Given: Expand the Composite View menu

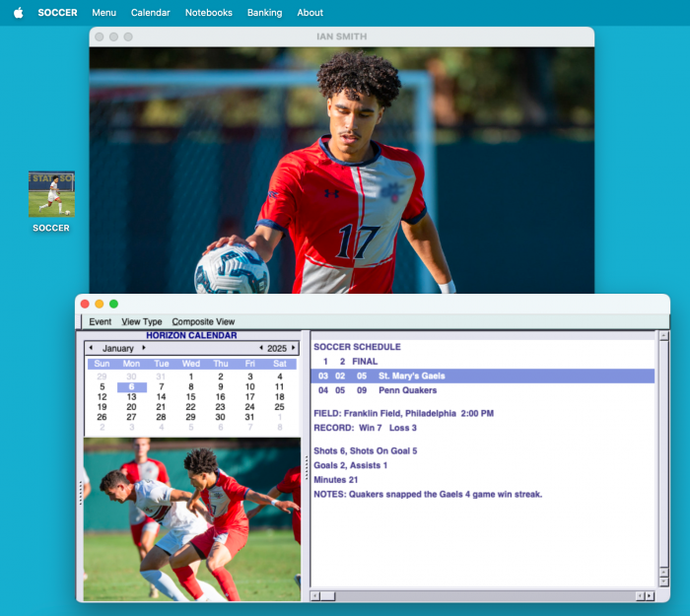Looking at the screenshot, I should pyautogui.click(x=203, y=321).
